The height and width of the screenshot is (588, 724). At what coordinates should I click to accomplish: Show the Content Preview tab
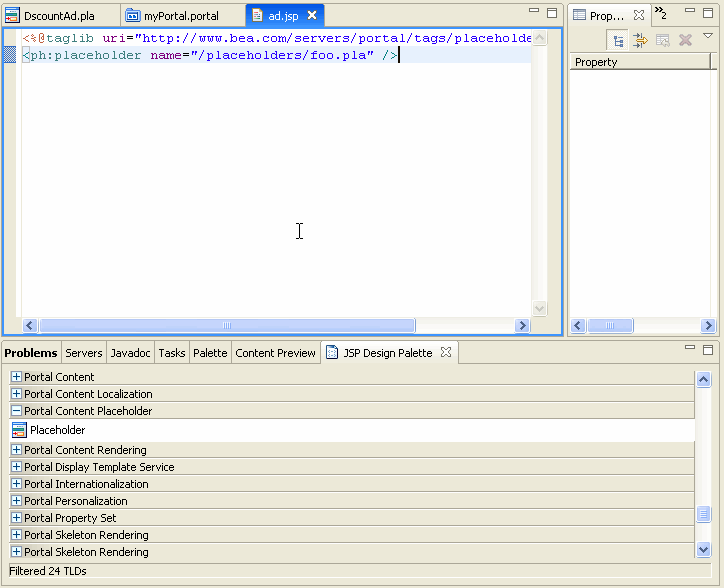click(x=275, y=353)
